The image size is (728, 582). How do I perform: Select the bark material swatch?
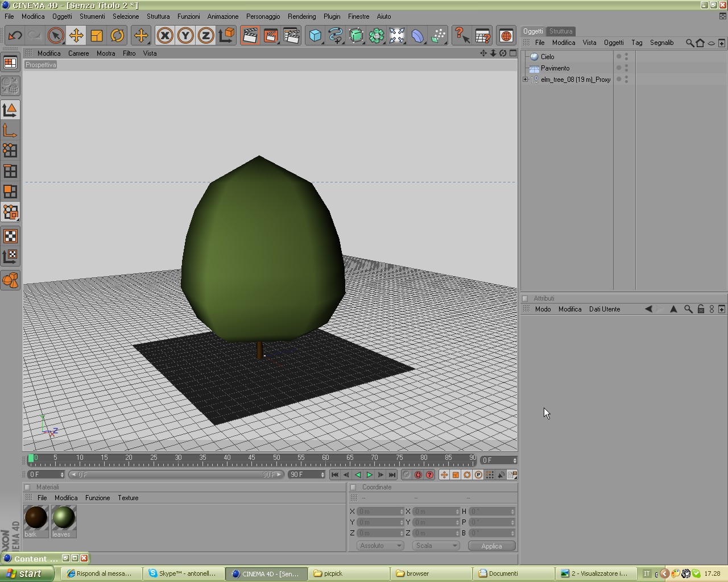point(36,518)
